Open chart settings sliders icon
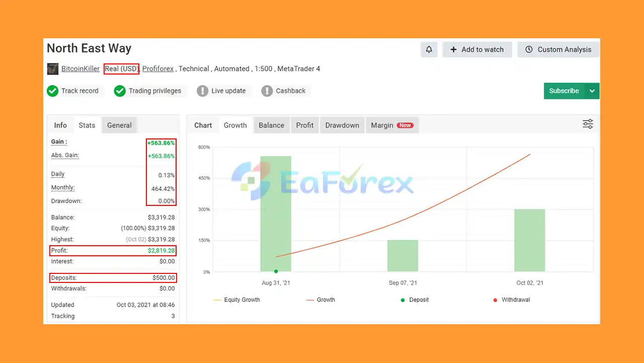 point(588,124)
